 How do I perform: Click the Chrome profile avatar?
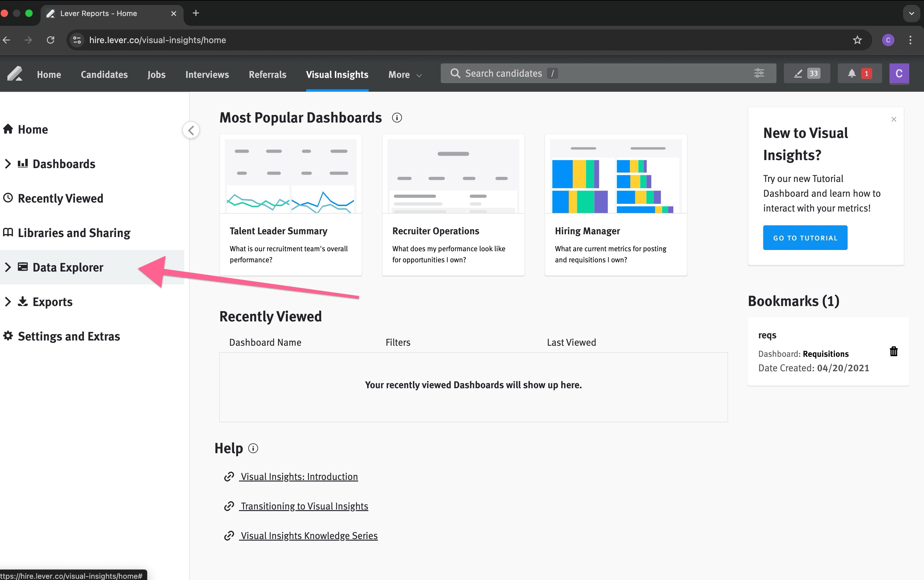coord(888,40)
